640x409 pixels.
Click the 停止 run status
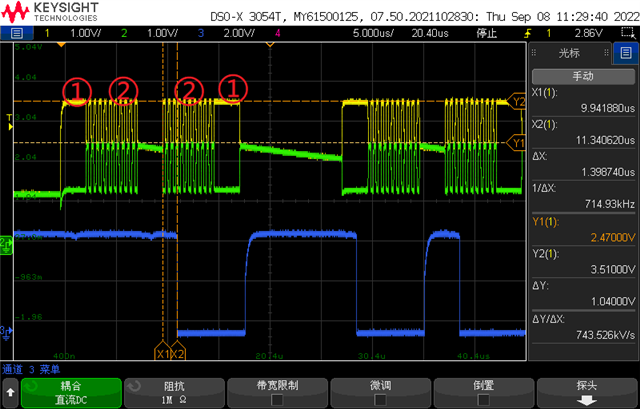pyautogui.click(x=487, y=33)
